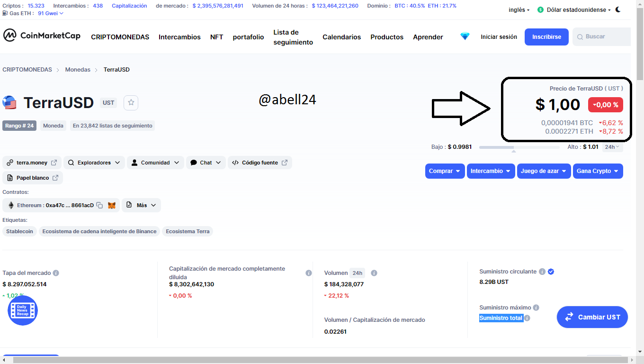Image resolution: width=644 pixels, height=364 pixels.
Task: Expand the Comunidad dropdown
Action: point(155,163)
